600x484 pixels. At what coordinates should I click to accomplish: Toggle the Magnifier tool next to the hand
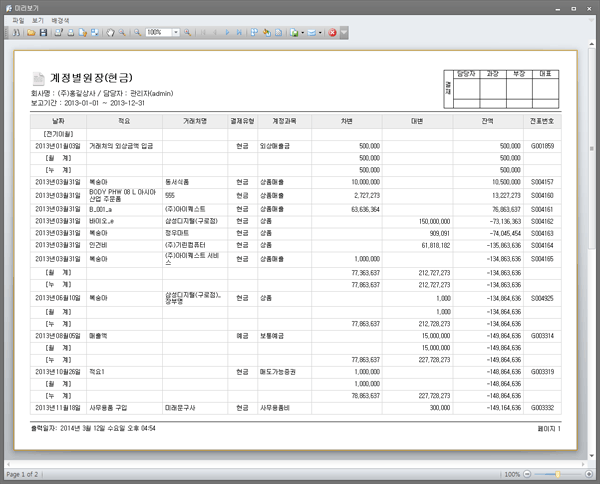coord(122,32)
